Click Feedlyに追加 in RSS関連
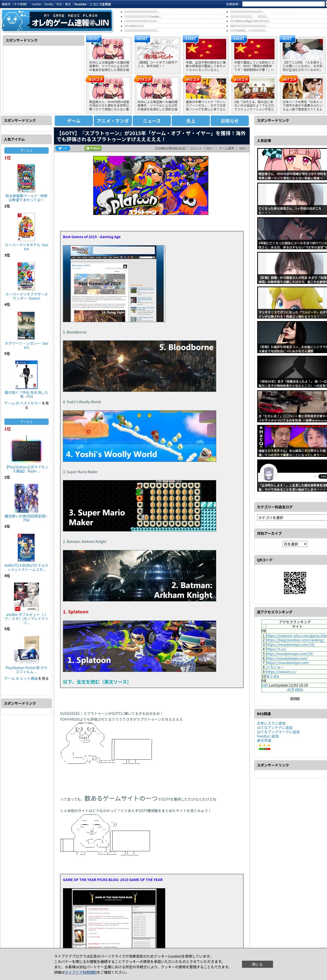 [x=268, y=736]
